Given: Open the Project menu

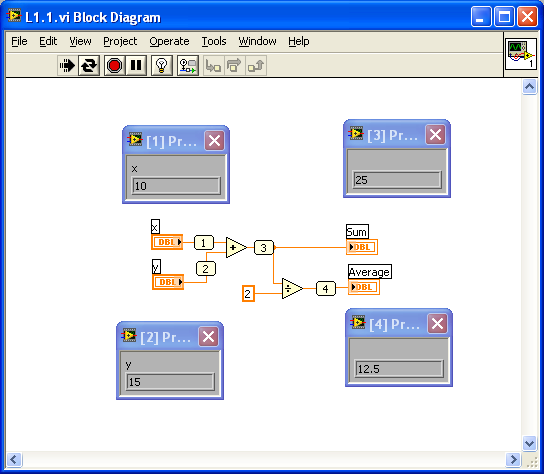Looking at the screenshot, I should pyautogui.click(x=120, y=41).
